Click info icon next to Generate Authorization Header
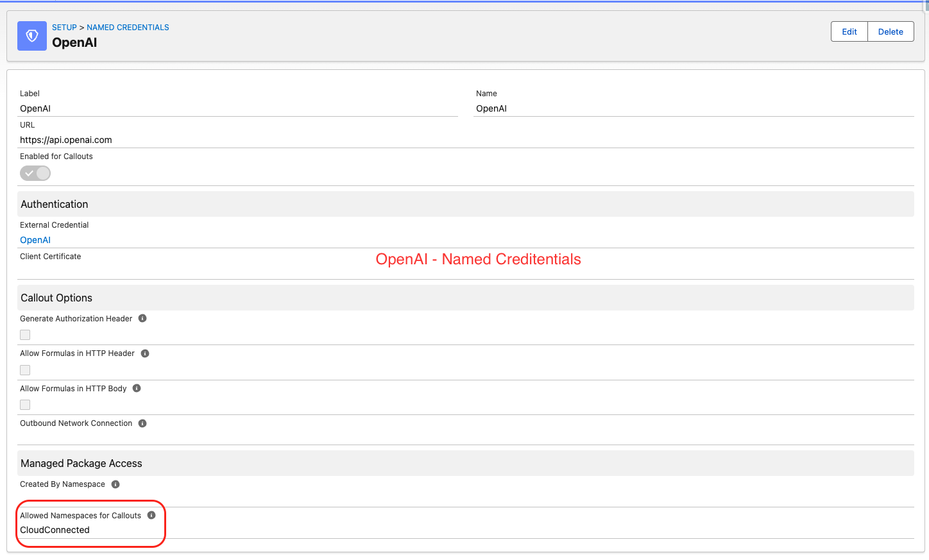The width and height of the screenshot is (929, 560). 142,318
